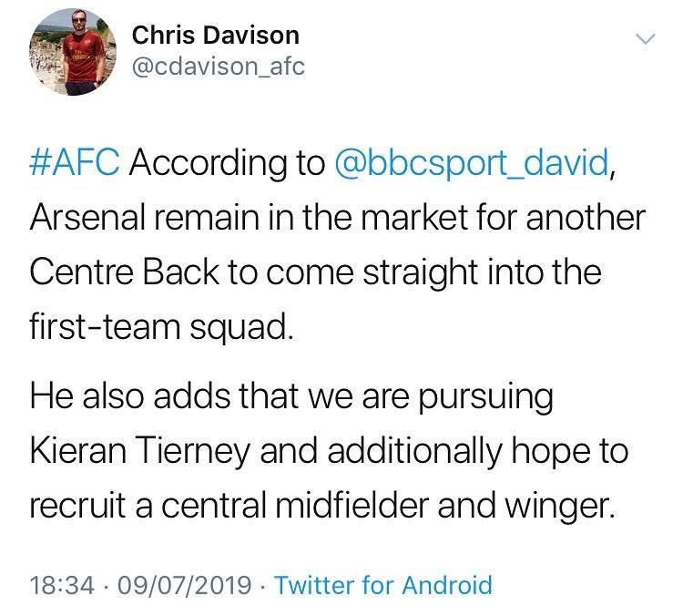Open the tweet options chevron menu
The width and height of the screenshot is (683, 616).
645,40
